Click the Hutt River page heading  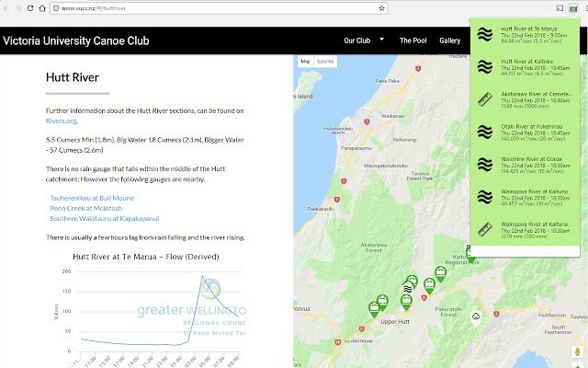pos(73,77)
